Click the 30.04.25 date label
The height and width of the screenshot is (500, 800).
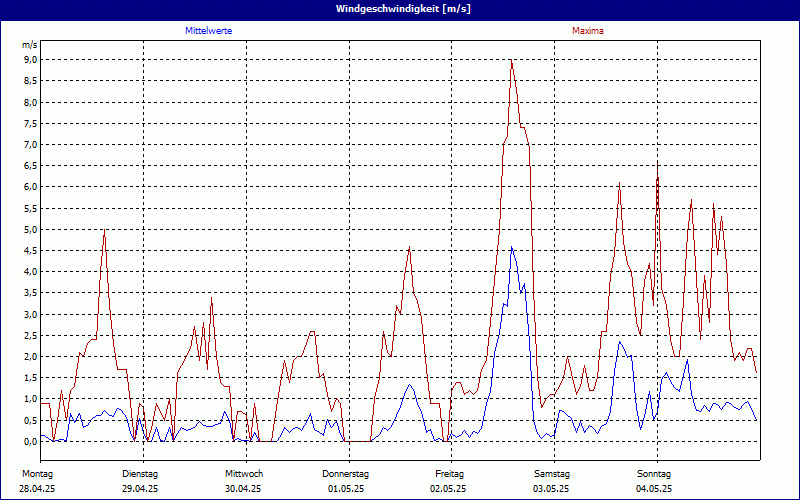click(x=243, y=489)
